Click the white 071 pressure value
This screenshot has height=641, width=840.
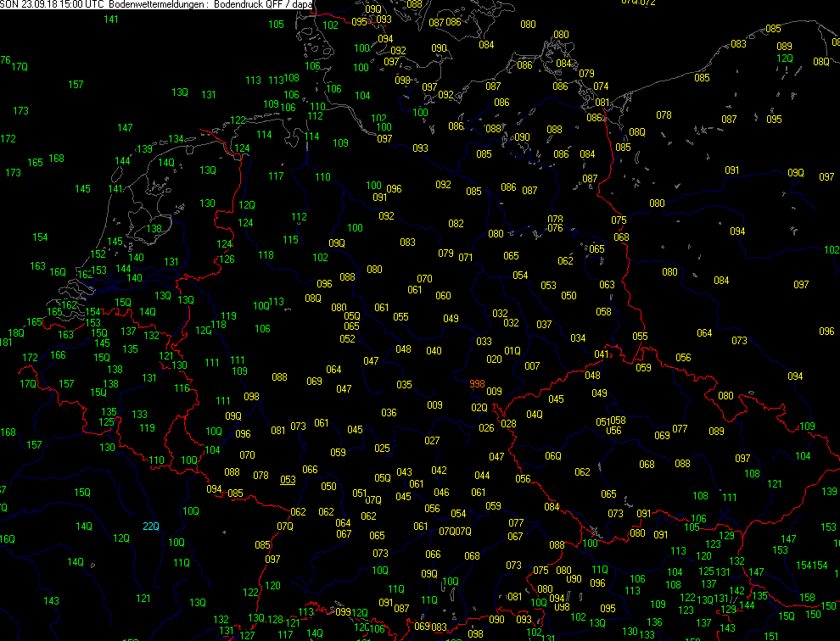coord(466,258)
